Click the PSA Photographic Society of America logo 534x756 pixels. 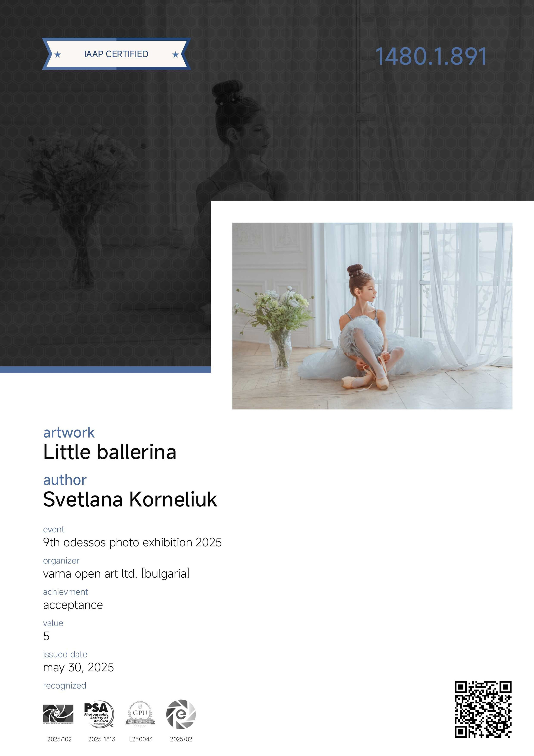(99, 714)
